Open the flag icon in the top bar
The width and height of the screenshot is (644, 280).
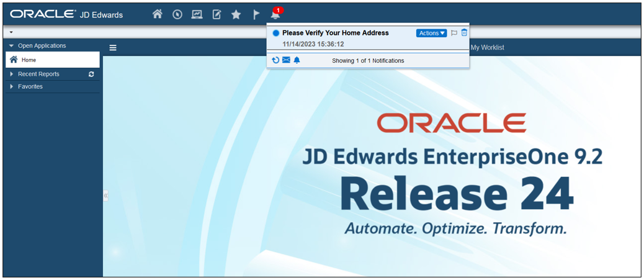(256, 14)
